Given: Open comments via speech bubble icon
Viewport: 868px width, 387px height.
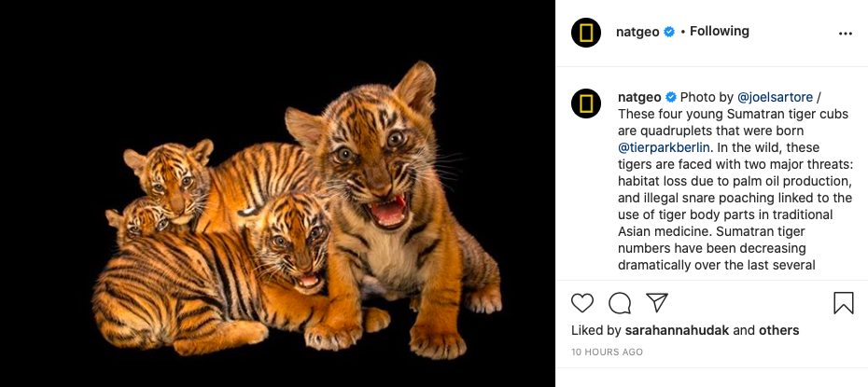Looking at the screenshot, I should click(x=620, y=303).
